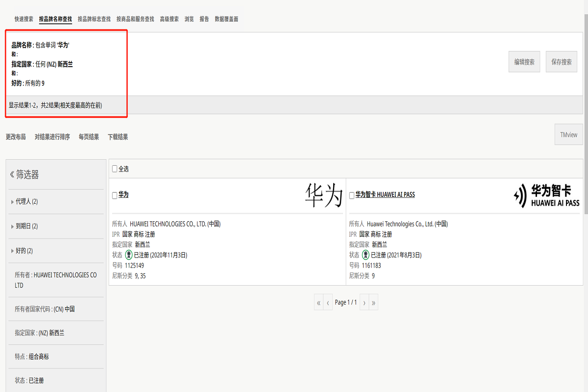
Task: Go to previous results page
Action: pos(328,303)
